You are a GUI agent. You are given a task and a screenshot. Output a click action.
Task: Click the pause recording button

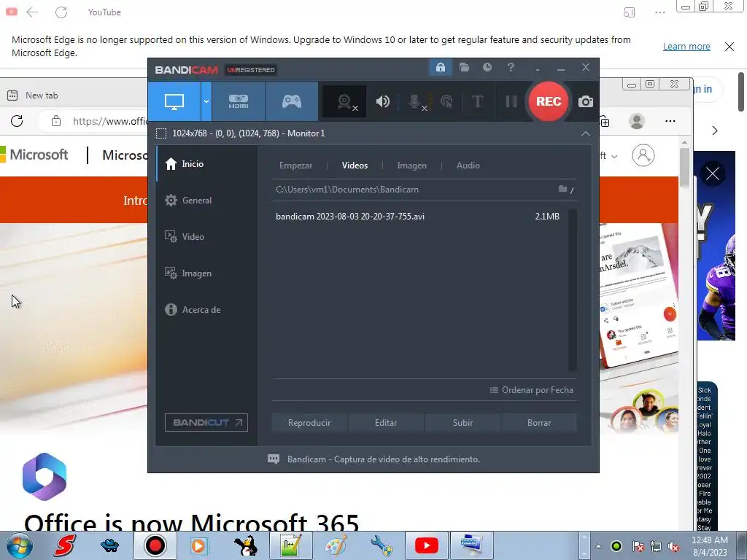point(511,101)
